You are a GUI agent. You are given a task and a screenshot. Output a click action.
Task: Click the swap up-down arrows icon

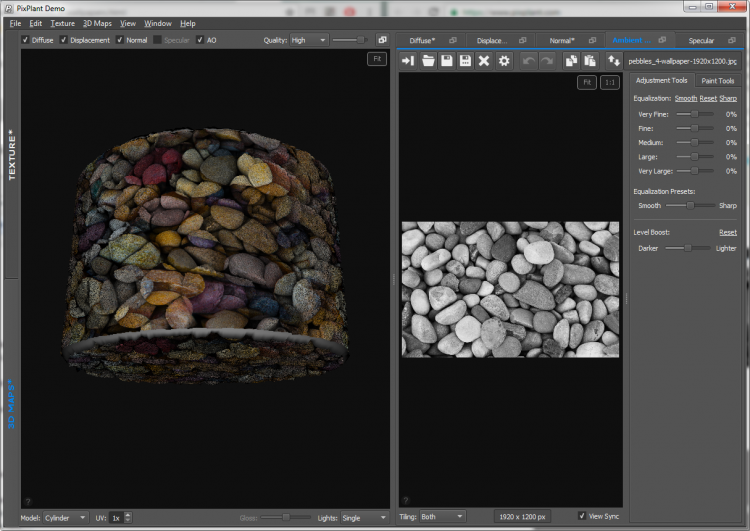click(x=614, y=61)
